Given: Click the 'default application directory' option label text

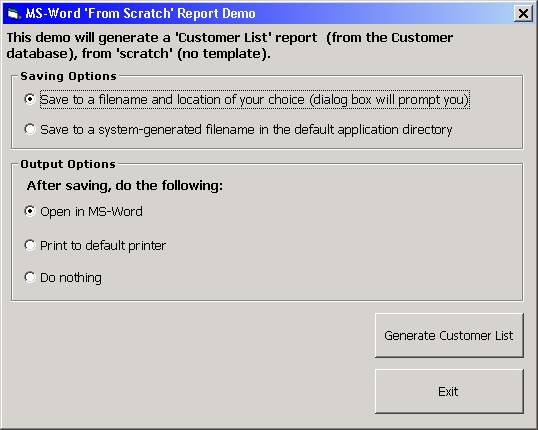Looking at the screenshot, I should coord(246,130).
